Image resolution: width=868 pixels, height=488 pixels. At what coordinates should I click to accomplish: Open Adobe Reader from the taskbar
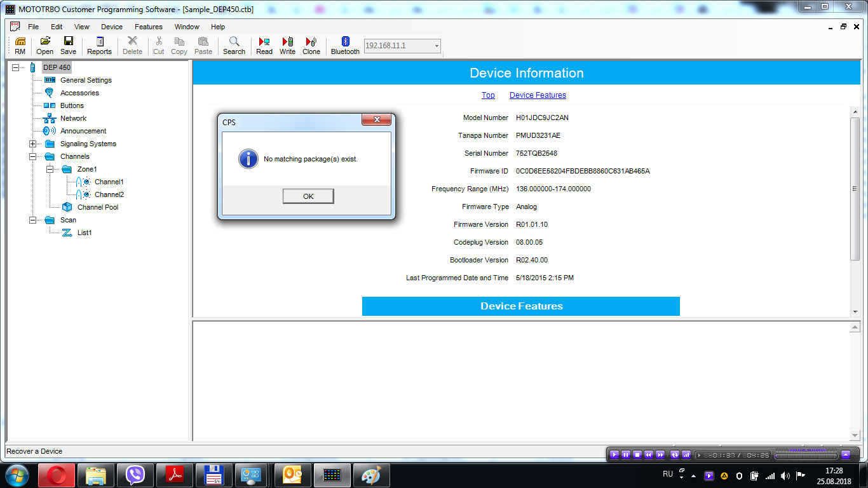pyautogui.click(x=175, y=475)
